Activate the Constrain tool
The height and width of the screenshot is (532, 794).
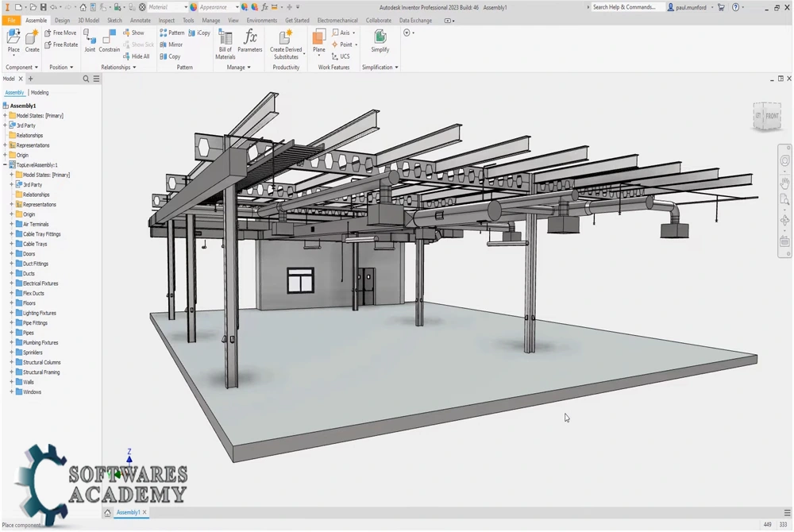(x=110, y=40)
